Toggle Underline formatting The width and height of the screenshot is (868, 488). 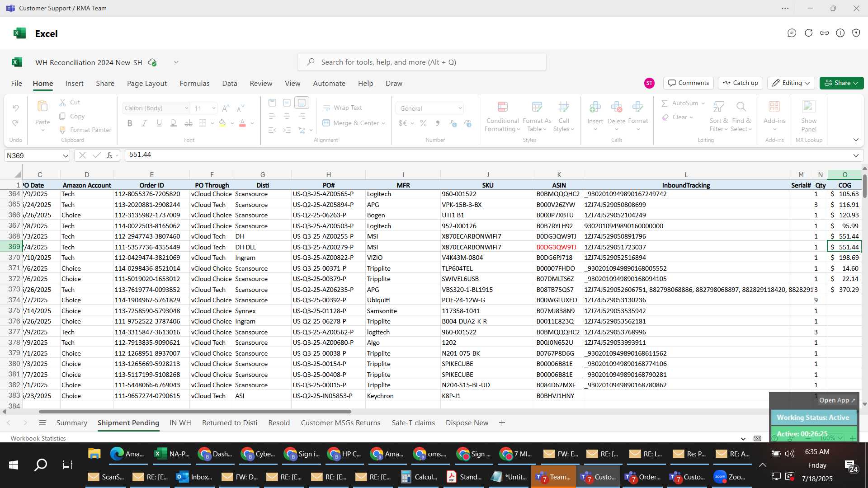tap(159, 123)
